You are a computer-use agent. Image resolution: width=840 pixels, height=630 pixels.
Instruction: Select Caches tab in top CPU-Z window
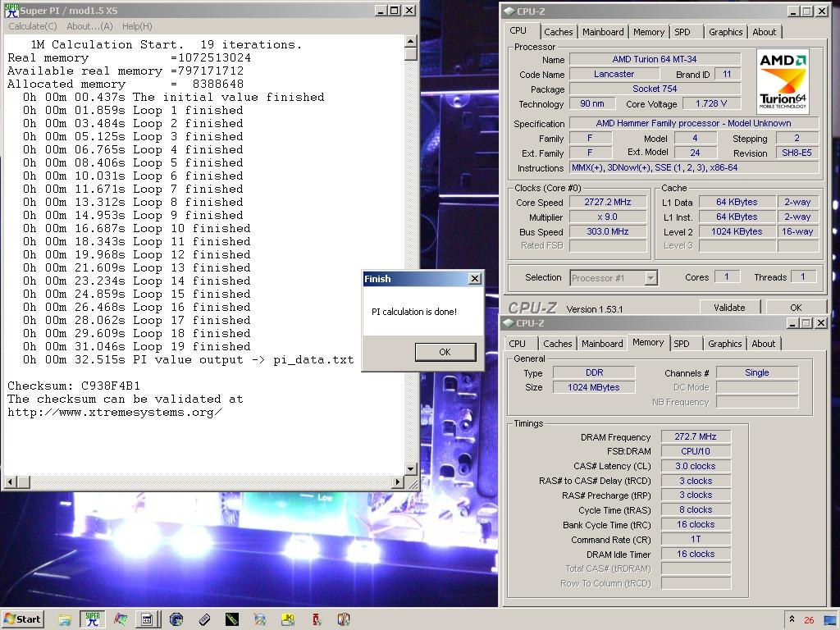click(558, 32)
